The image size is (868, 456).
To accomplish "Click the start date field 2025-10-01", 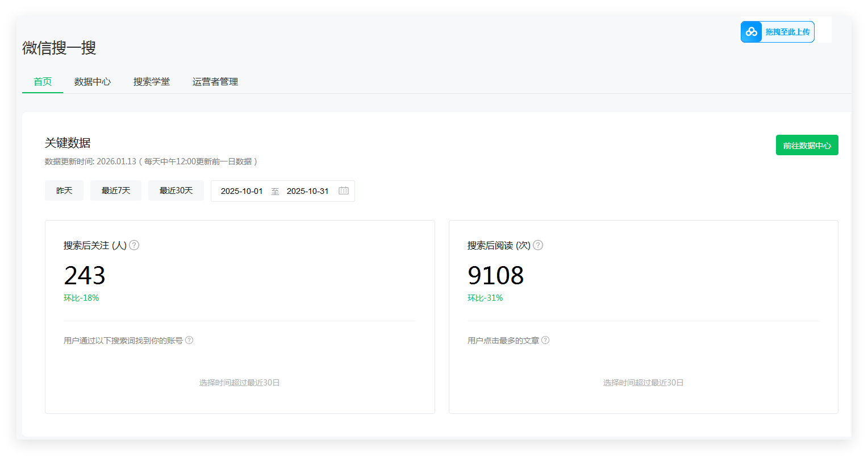I will click(x=242, y=191).
